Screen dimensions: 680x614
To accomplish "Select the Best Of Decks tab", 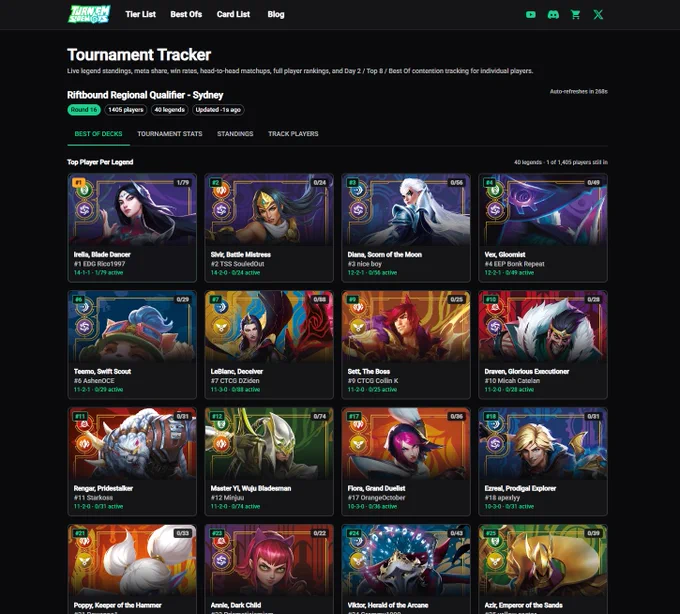I will click(98, 134).
